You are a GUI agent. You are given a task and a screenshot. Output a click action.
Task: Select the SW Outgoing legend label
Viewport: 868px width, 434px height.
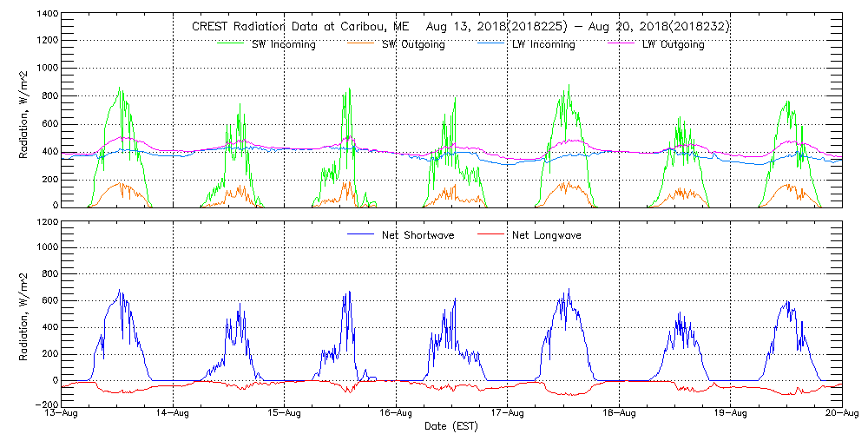coord(413,45)
